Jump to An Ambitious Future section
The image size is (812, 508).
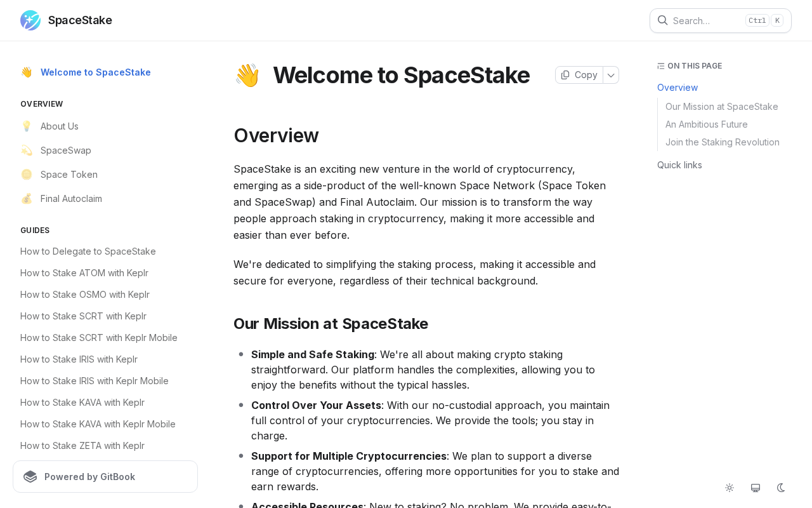tap(707, 124)
